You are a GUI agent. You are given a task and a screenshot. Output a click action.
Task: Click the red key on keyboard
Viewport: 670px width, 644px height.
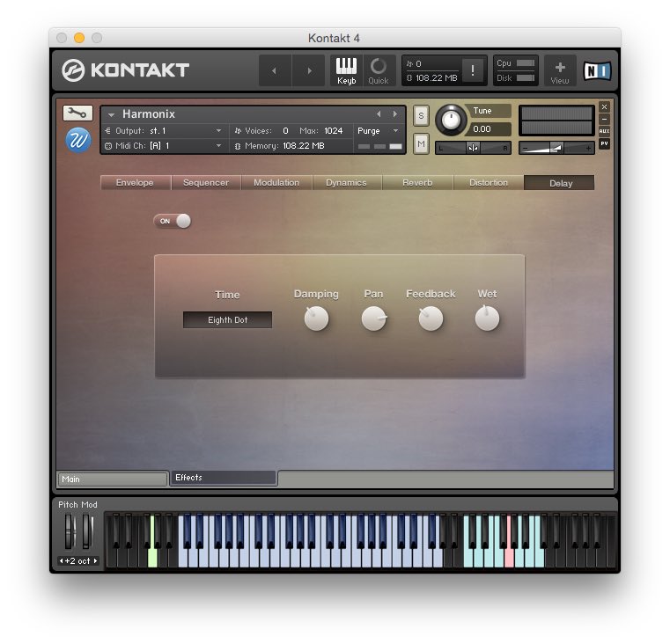(509, 557)
